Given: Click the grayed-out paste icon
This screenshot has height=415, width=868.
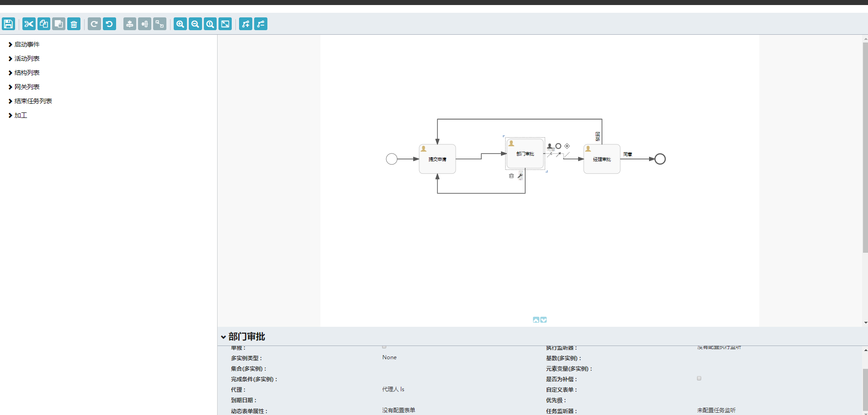Looking at the screenshot, I should tap(59, 24).
